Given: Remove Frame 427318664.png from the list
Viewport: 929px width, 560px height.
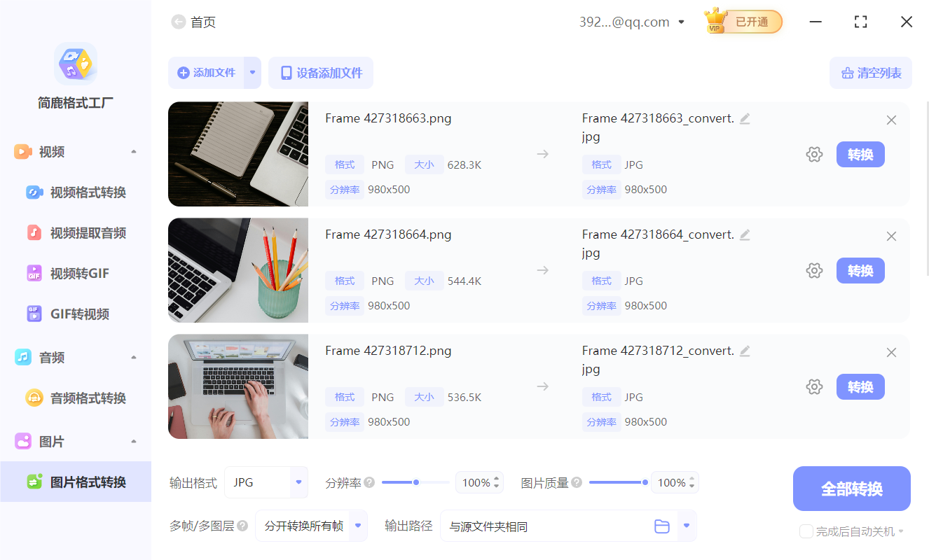Looking at the screenshot, I should coord(891,236).
